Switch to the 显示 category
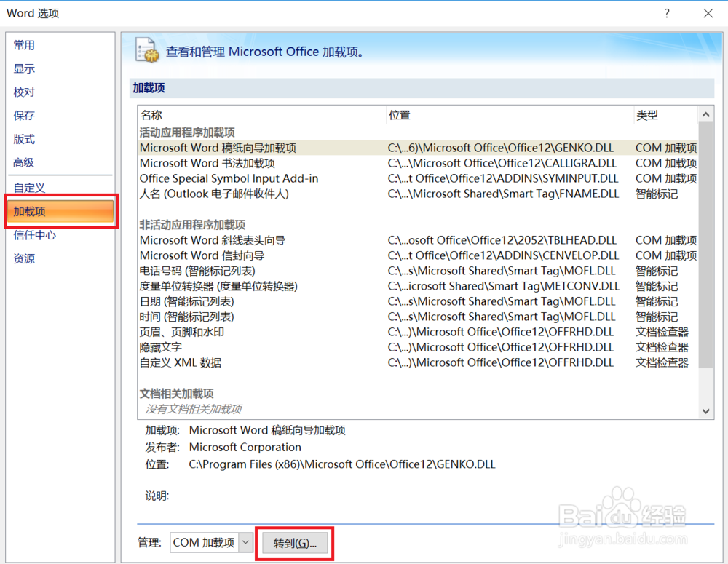728x564 pixels. [24, 68]
